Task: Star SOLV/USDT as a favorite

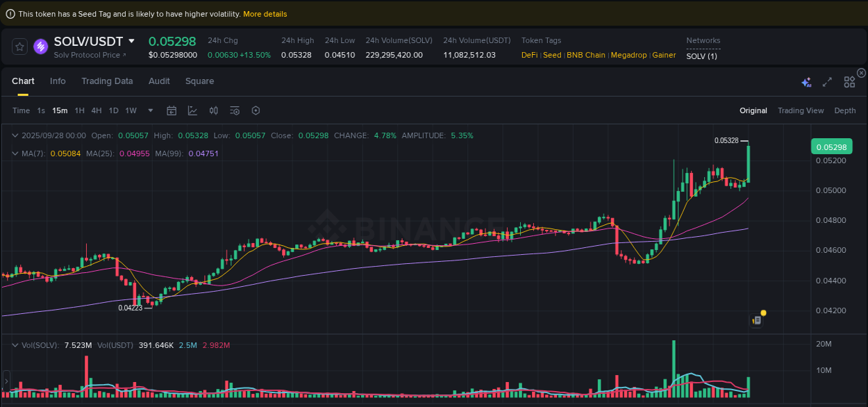Action: point(19,47)
